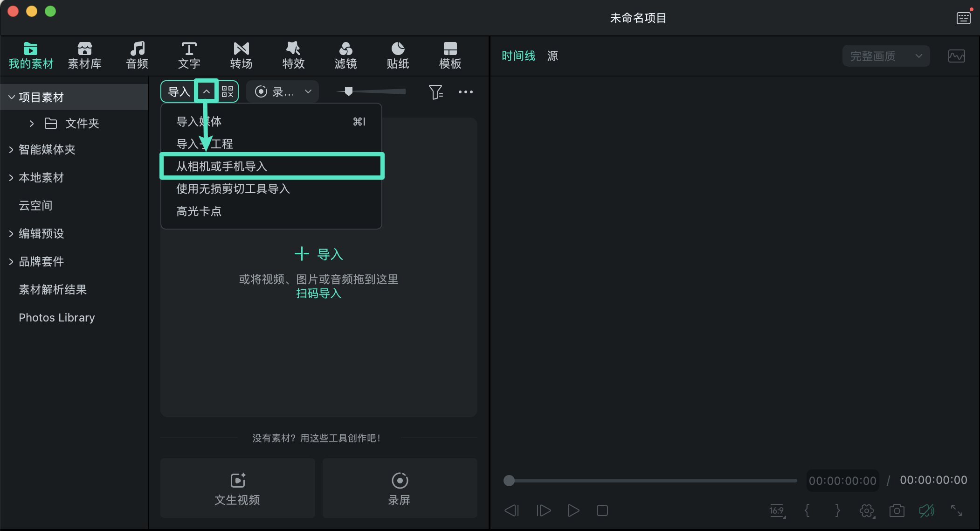Toggle fullscreen preview expand icon

pos(957,510)
